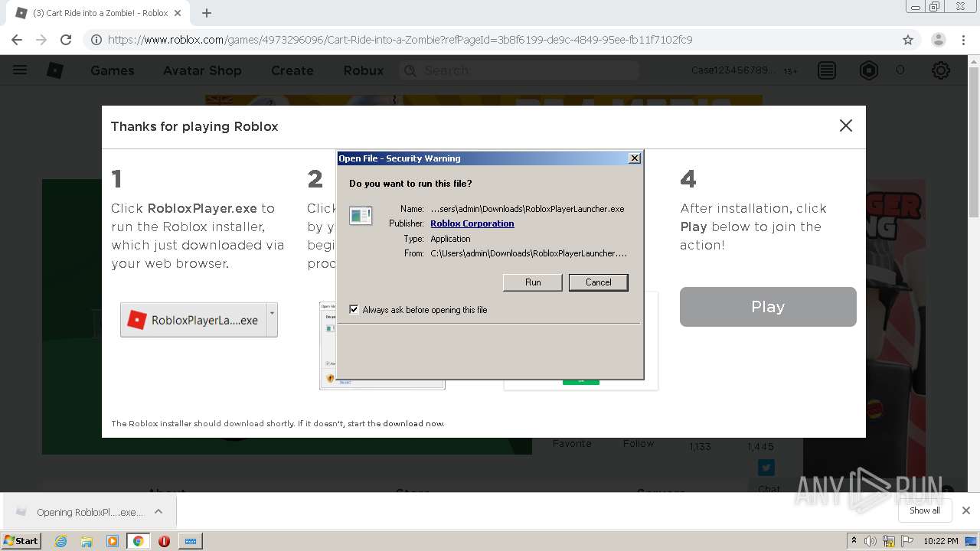The image size is (980, 551).
Task: Open Chrome three-dot menu
Action: click(963, 40)
